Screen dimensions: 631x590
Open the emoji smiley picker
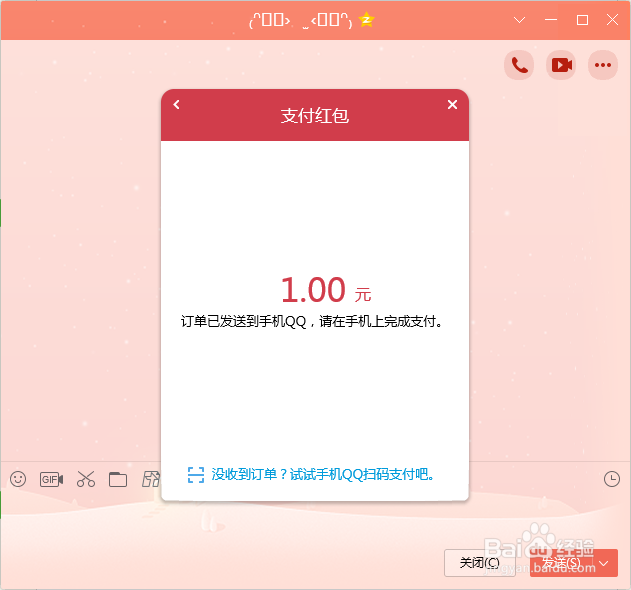coord(18,479)
